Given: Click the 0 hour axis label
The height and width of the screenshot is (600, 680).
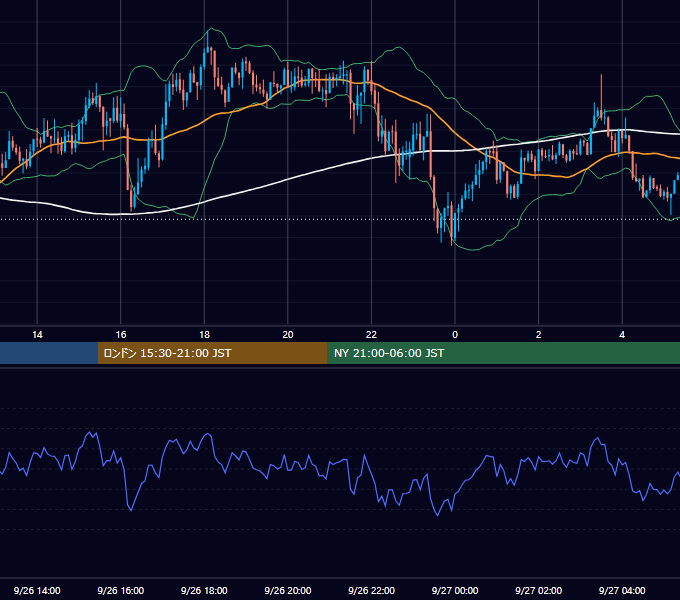Looking at the screenshot, I should click(455, 335).
